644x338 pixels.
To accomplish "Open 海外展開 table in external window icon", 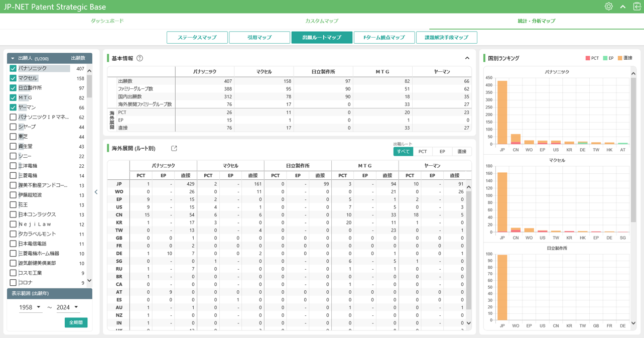I will tap(174, 148).
